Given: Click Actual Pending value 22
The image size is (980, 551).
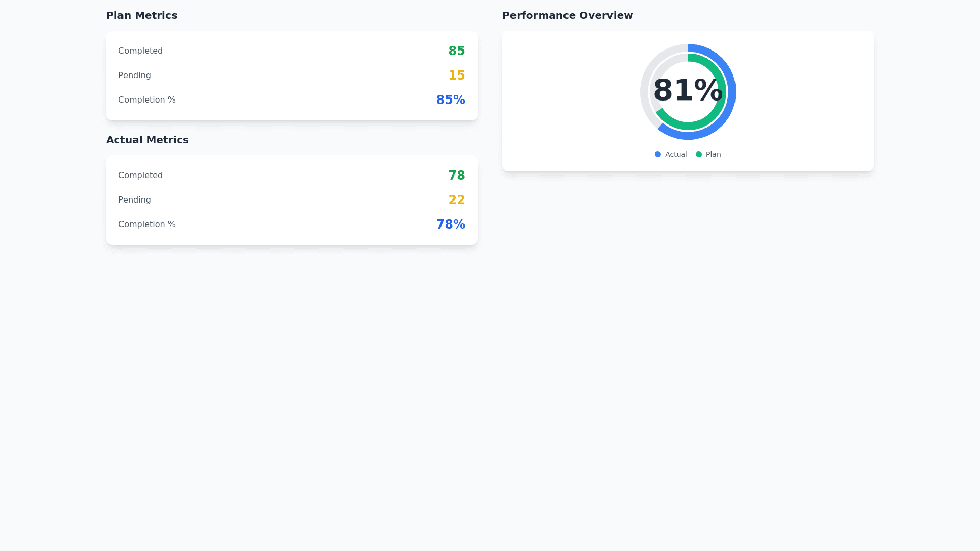Looking at the screenshot, I should (x=456, y=200).
